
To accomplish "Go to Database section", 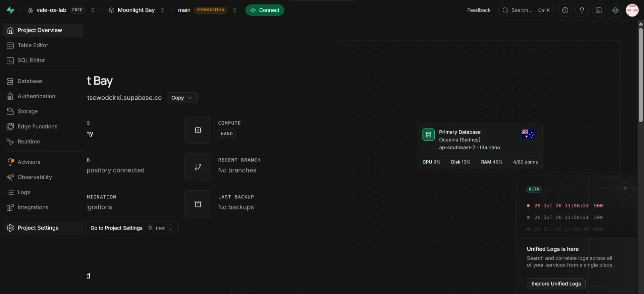I will [44, 81].
